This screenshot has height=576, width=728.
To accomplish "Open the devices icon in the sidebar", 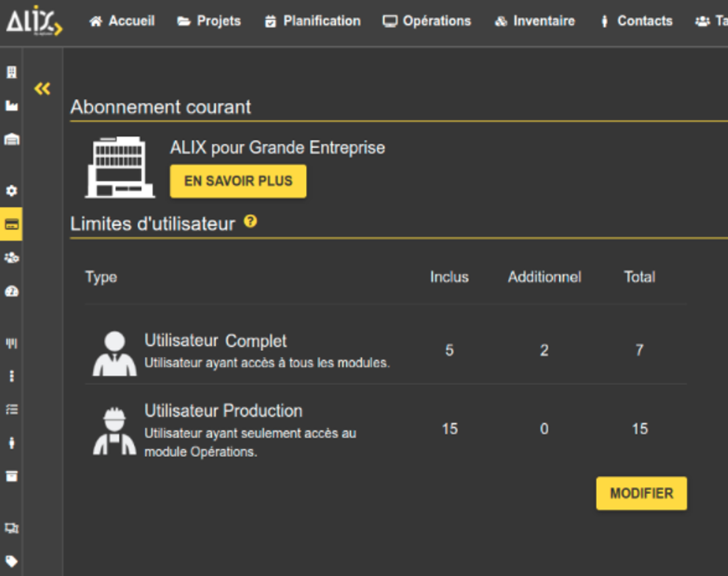I will (x=12, y=528).
